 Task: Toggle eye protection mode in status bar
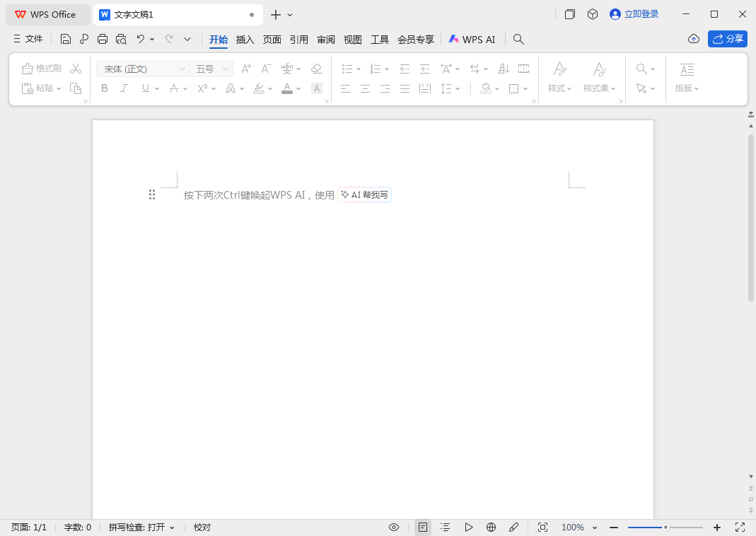click(394, 528)
